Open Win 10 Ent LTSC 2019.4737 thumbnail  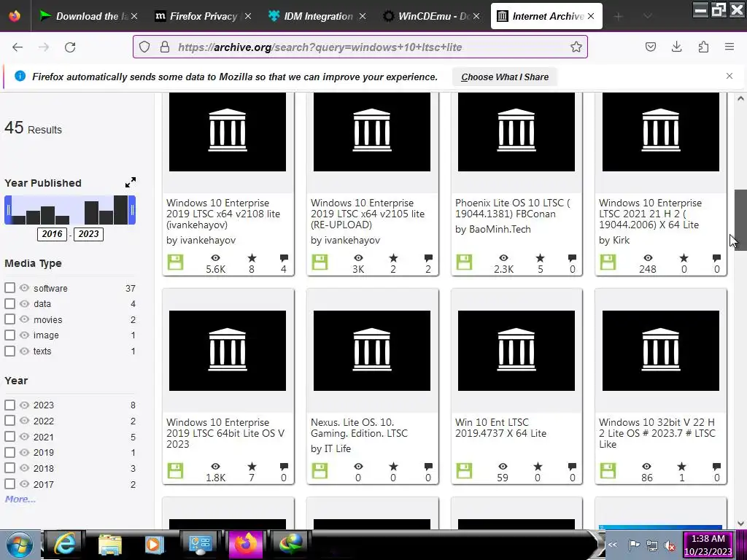pos(516,351)
